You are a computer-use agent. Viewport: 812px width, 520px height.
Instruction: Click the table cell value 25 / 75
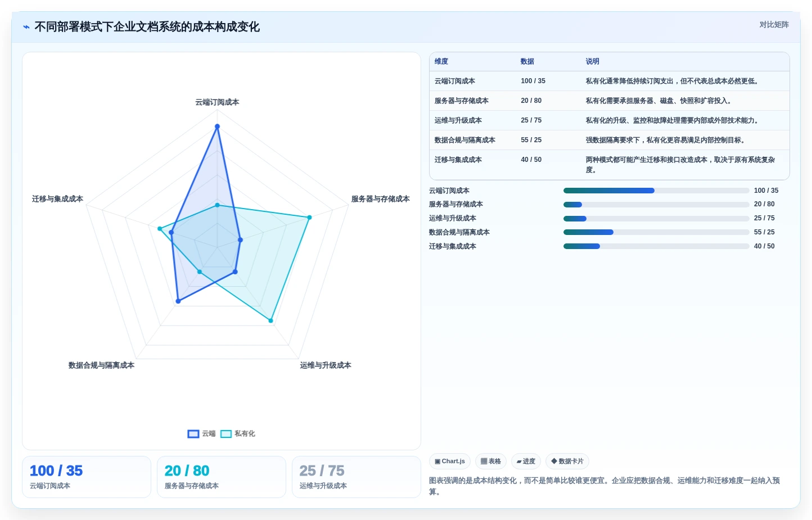(531, 120)
